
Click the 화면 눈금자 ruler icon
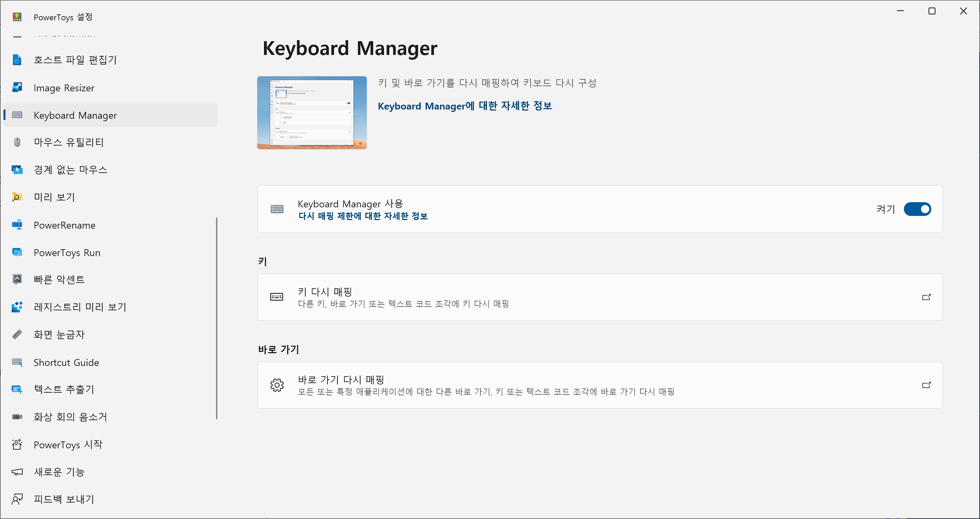pyautogui.click(x=17, y=334)
